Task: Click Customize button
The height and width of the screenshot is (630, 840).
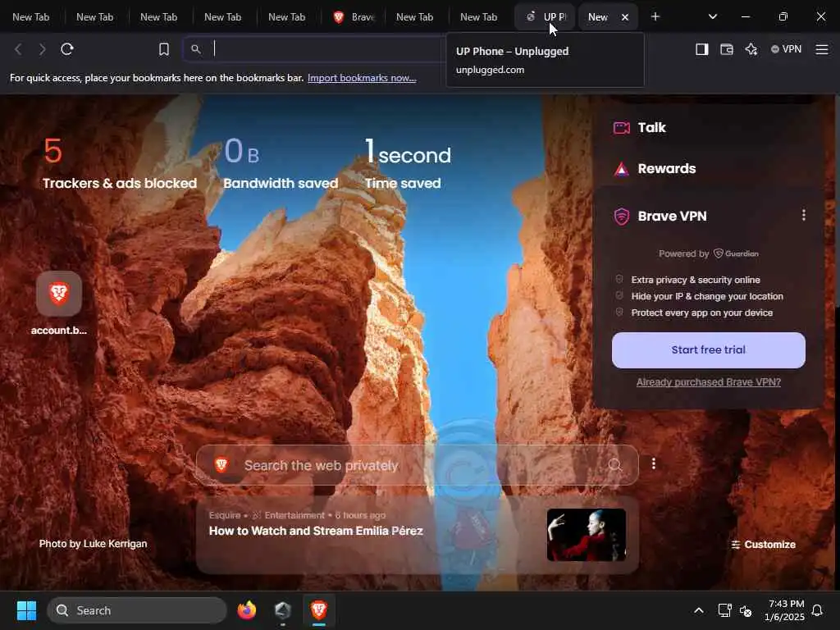Action: click(764, 545)
